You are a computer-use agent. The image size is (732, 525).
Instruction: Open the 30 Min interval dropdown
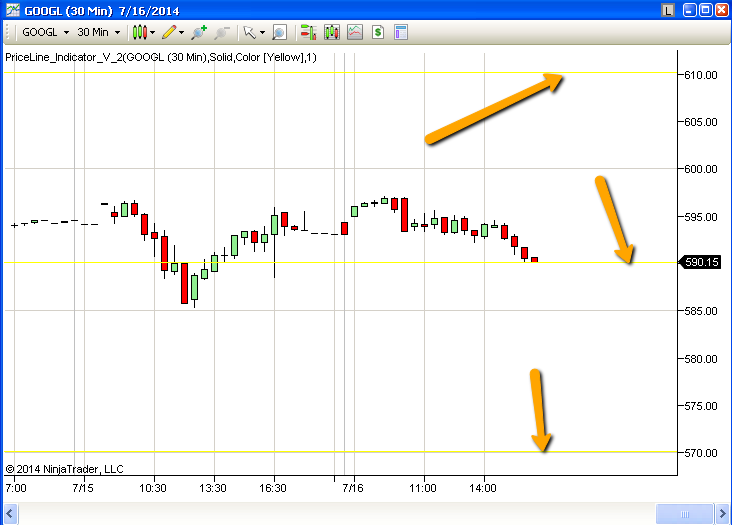(x=99, y=32)
